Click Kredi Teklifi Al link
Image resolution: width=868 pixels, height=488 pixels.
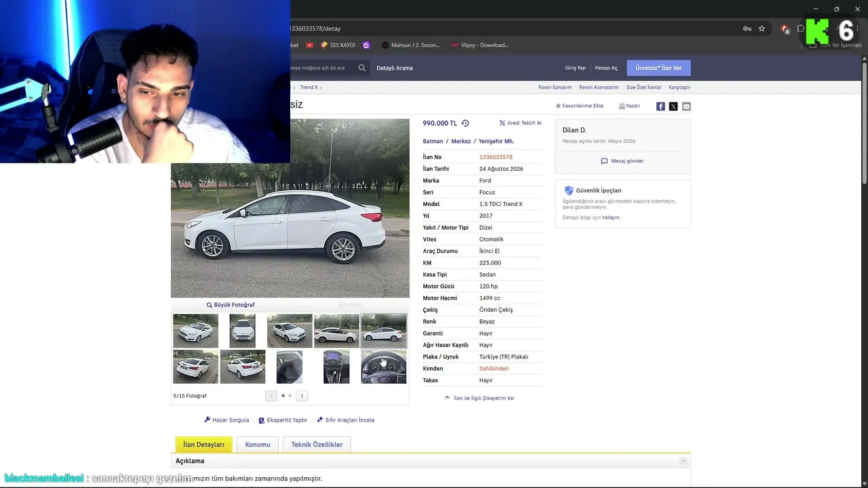(x=525, y=123)
